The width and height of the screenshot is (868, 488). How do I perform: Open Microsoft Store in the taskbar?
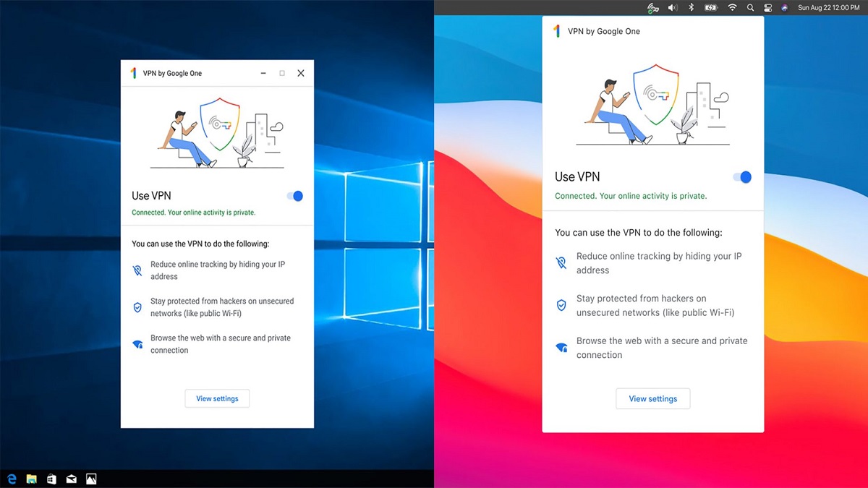tap(51, 479)
